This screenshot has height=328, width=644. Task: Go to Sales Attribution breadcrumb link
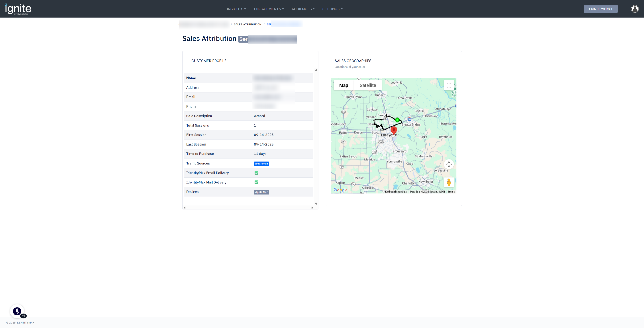(x=247, y=24)
